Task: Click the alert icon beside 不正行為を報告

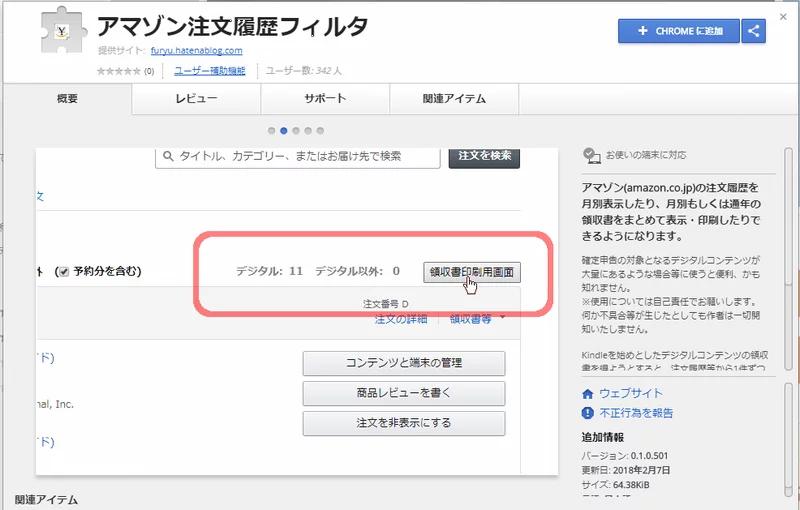Action: pos(588,412)
